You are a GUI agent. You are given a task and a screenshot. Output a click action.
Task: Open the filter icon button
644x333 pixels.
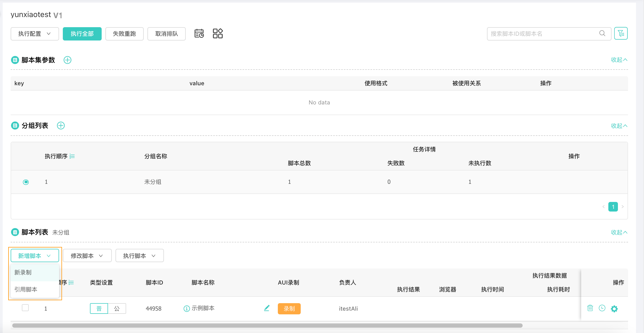coord(621,33)
